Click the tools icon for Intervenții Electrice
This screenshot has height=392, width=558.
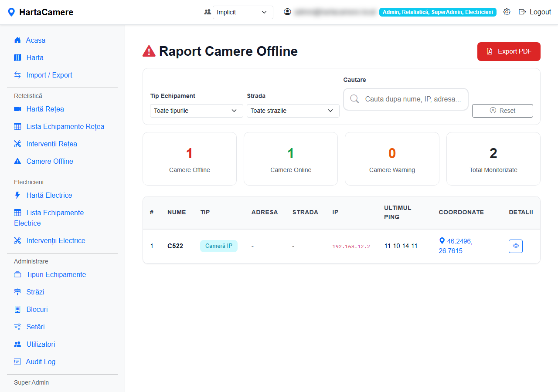(17, 240)
